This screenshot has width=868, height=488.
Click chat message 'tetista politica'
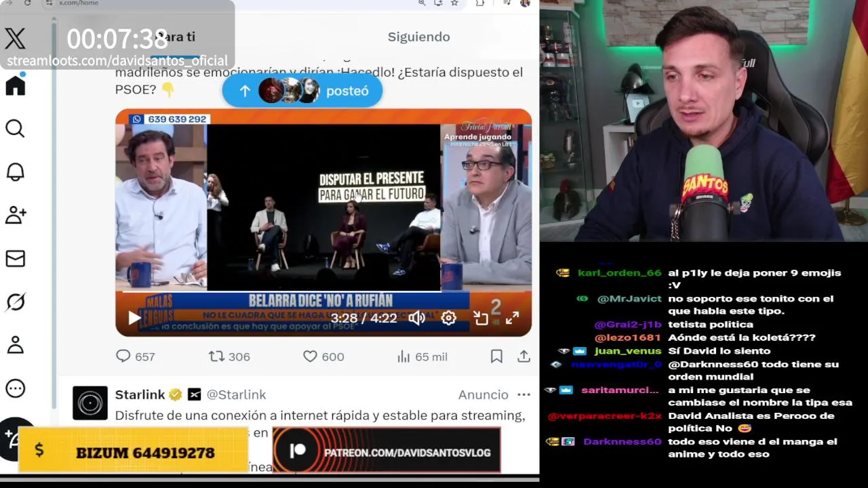[x=710, y=325]
